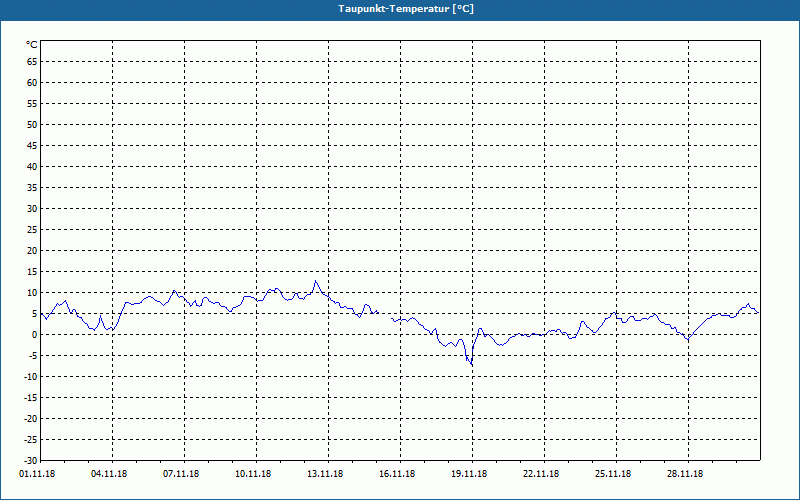Click the 15 value on the y-axis
The width and height of the screenshot is (800, 500).
32,272
